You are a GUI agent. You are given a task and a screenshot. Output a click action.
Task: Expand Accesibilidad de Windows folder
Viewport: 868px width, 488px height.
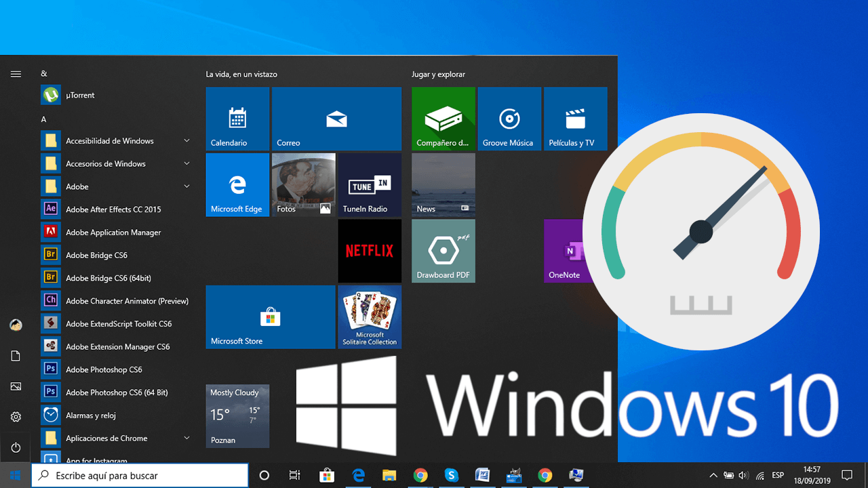(x=186, y=141)
